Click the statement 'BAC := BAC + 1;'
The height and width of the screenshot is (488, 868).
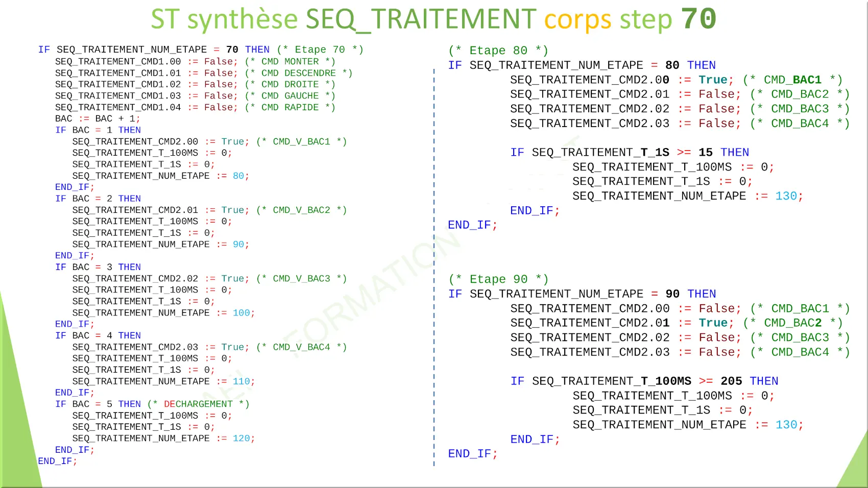98,118
